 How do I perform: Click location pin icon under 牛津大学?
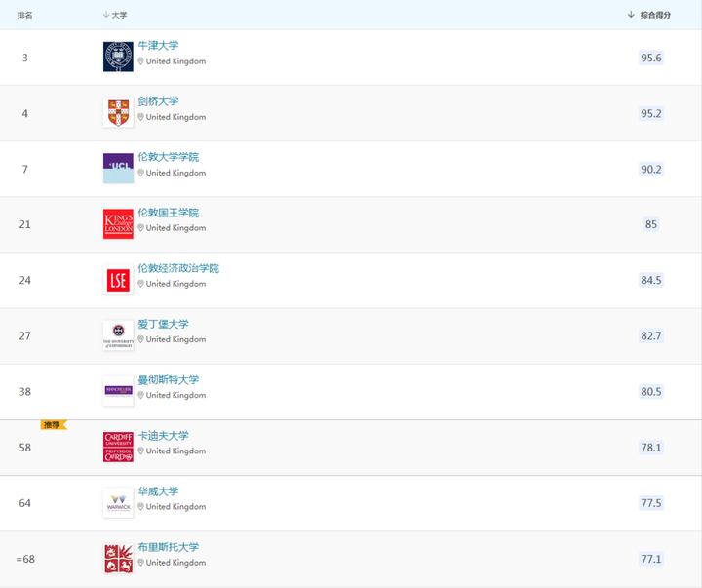[x=141, y=61]
